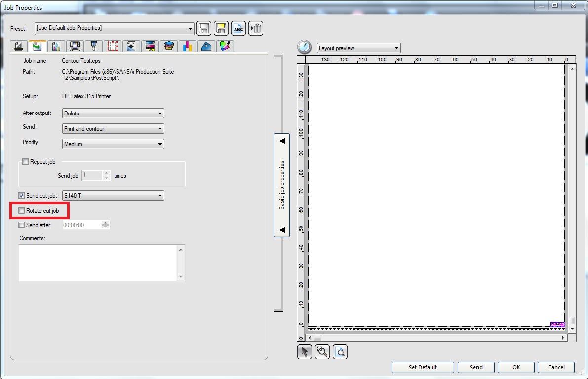The image size is (588, 379).
Task: Click the Send job count field
Action: tap(92, 176)
